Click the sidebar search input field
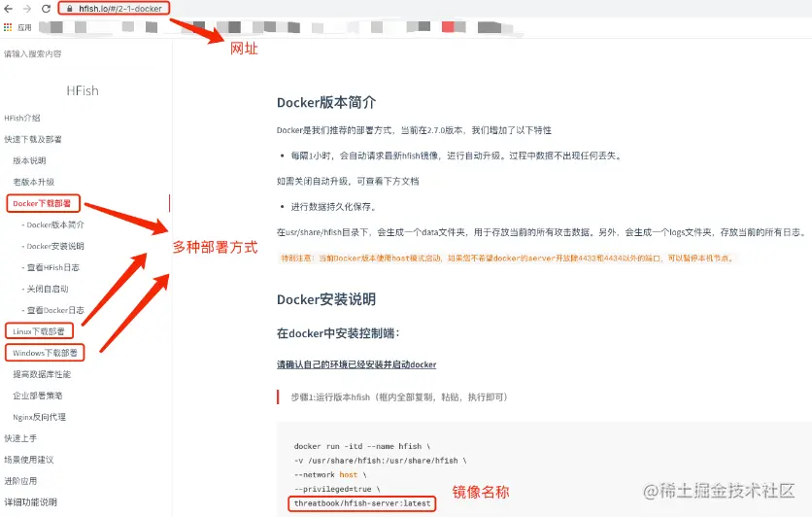This screenshot has width=812, height=517. [x=33, y=53]
